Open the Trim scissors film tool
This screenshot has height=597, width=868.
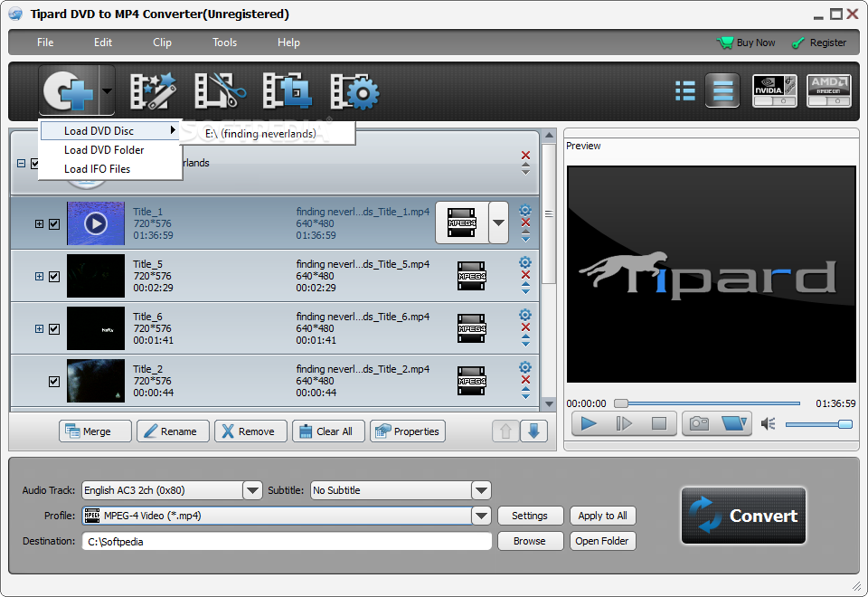220,90
